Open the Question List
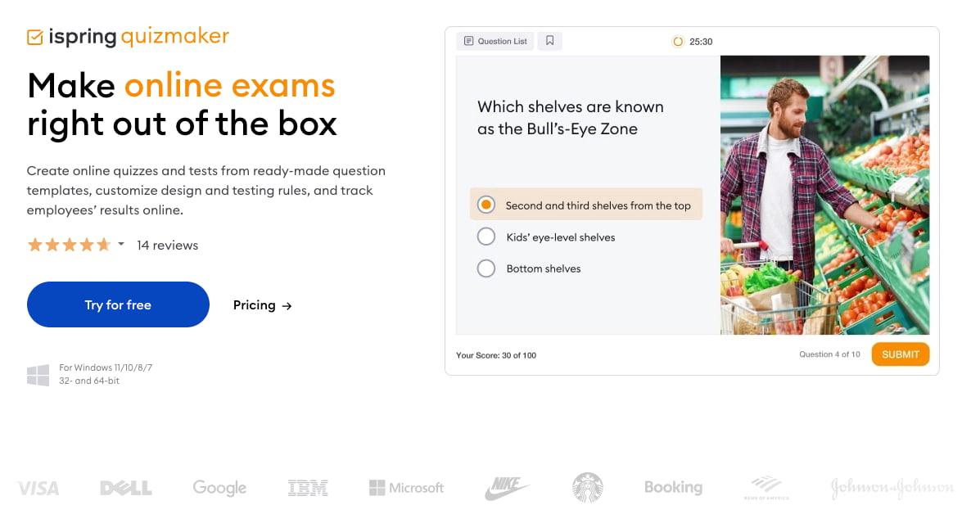 tap(495, 41)
